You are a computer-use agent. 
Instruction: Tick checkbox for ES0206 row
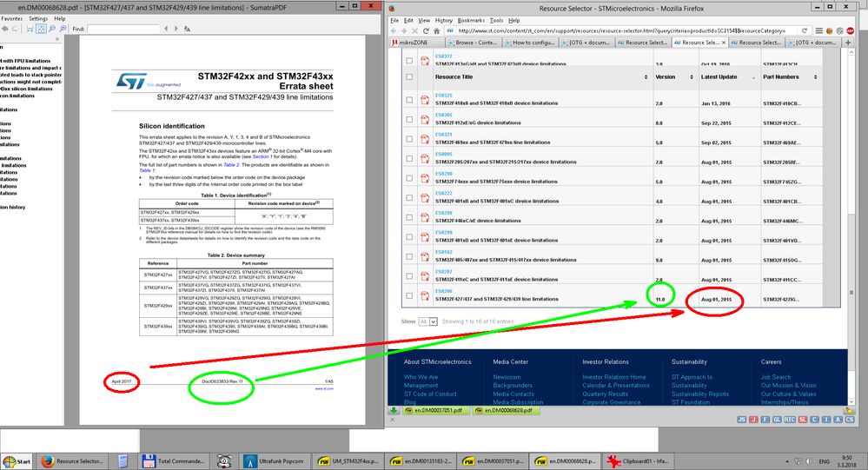409,295
